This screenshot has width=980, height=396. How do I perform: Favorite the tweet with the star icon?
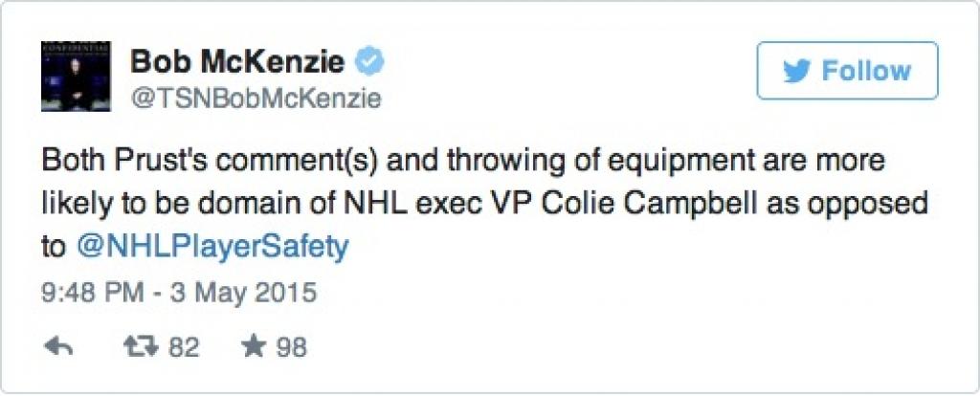click(252, 346)
